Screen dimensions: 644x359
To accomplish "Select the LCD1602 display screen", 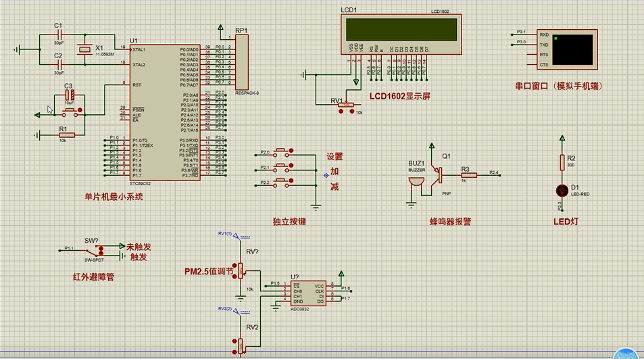I will click(x=401, y=30).
